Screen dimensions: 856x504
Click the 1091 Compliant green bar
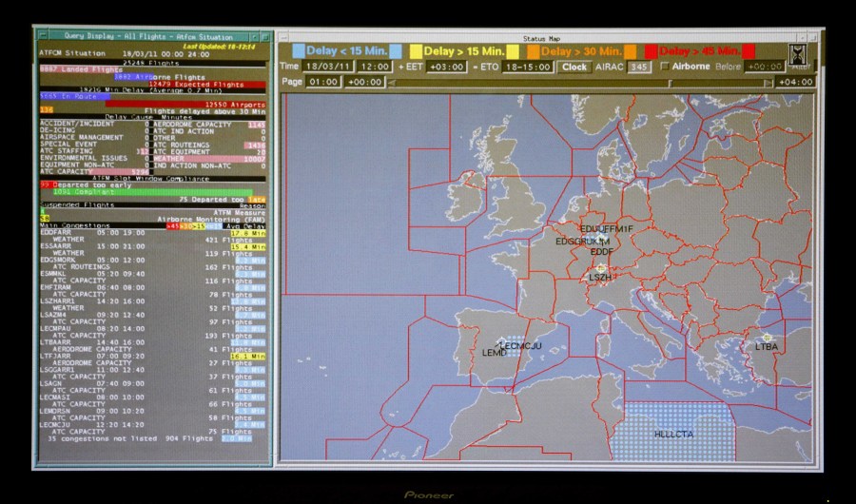pyautogui.click(x=153, y=192)
